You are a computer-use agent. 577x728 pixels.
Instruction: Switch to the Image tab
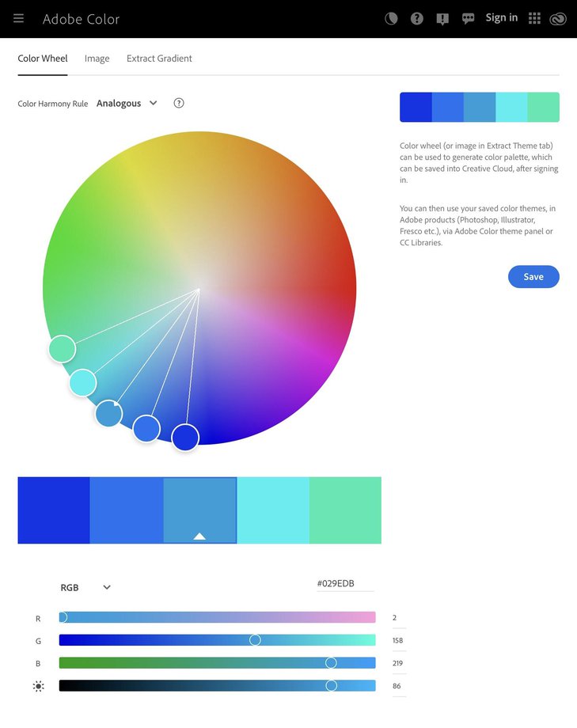pyautogui.click(x=97, y=58)
